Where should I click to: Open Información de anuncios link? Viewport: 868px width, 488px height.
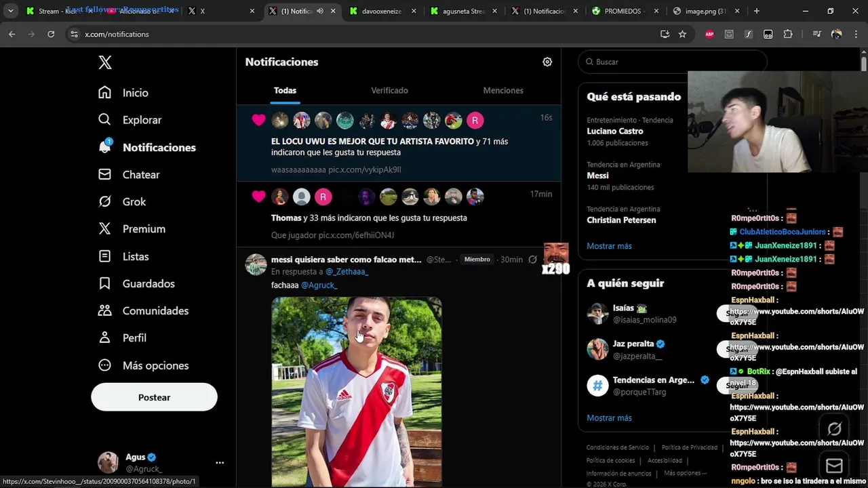tap(618, 473)
